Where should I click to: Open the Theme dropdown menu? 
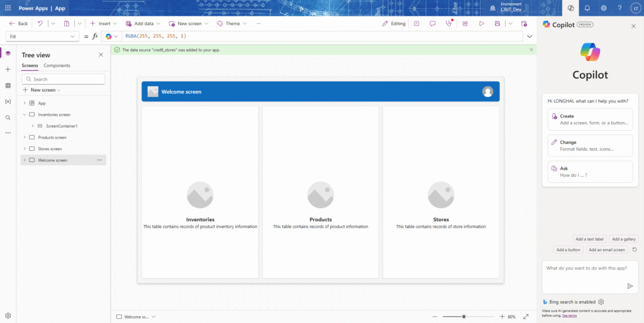[231, 23]
